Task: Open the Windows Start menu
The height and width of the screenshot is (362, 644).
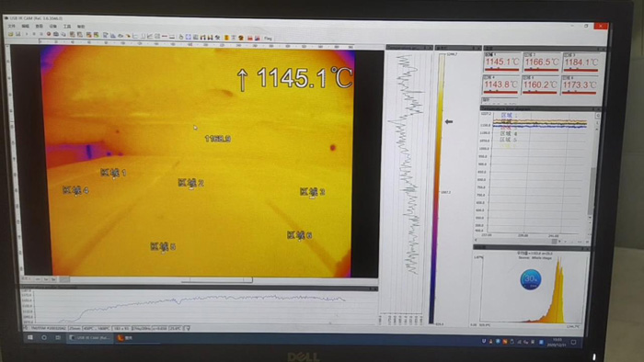Action: [x=30, y=337]
